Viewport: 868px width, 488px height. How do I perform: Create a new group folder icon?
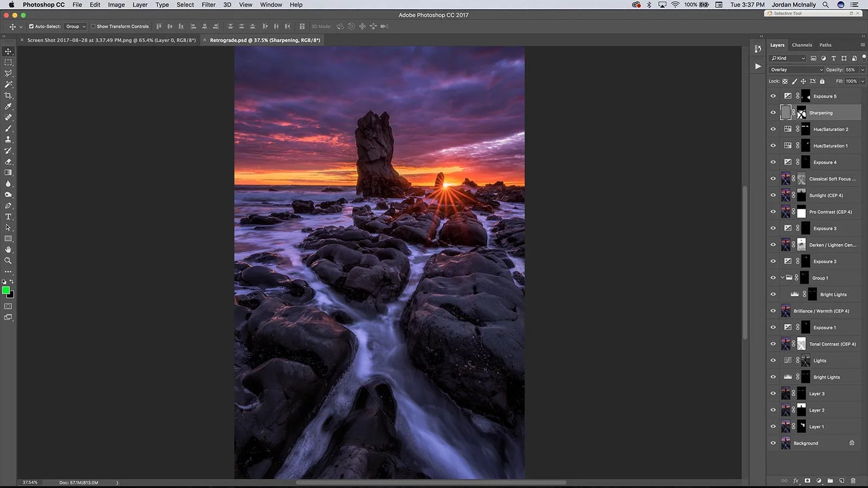(x=830, y=480)
